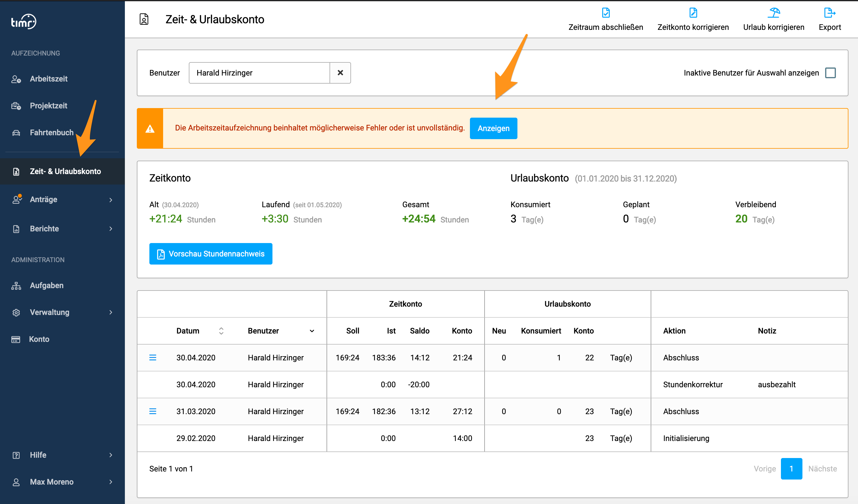Screen dimensions: 858x504
Task: Open row menu icon for 30.04.2020 Abschluss
Action: 153,358
